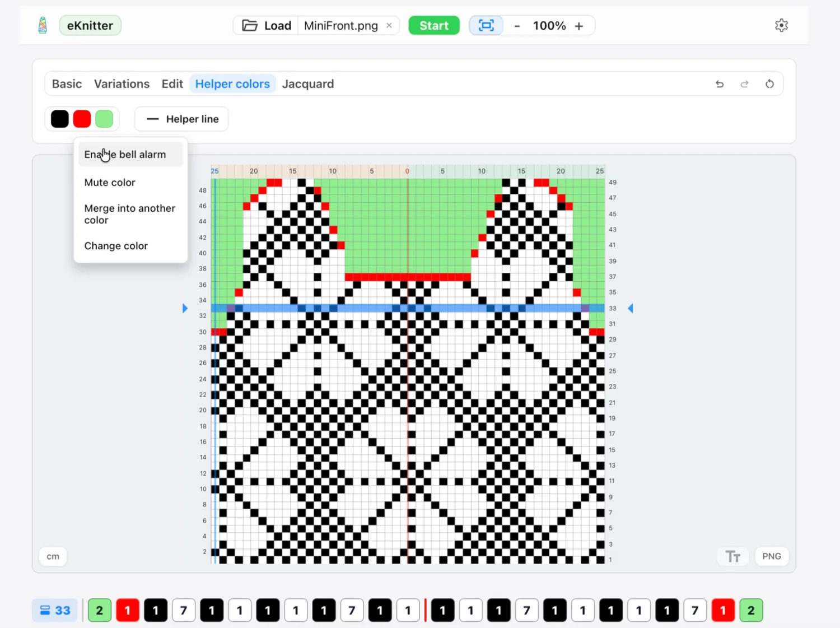
Task: Click the text size Tt icon
Action: [733, 556]
